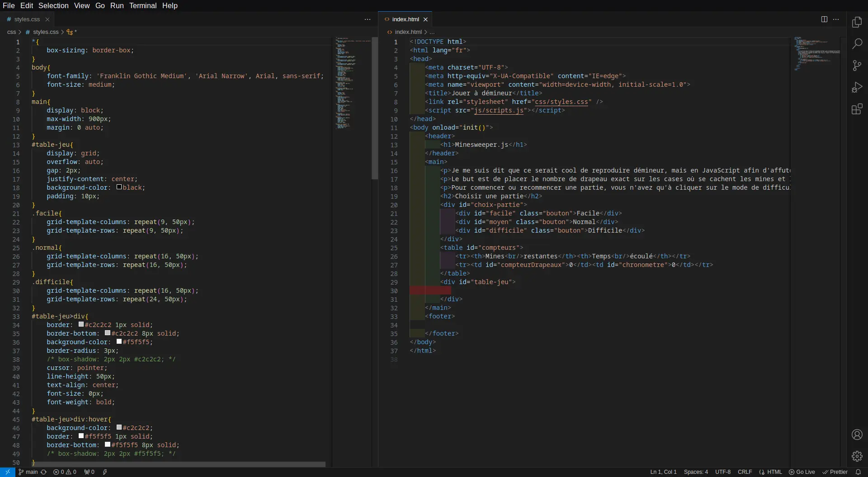Click the styles.css vertical scrollbar

click(374, 108)
